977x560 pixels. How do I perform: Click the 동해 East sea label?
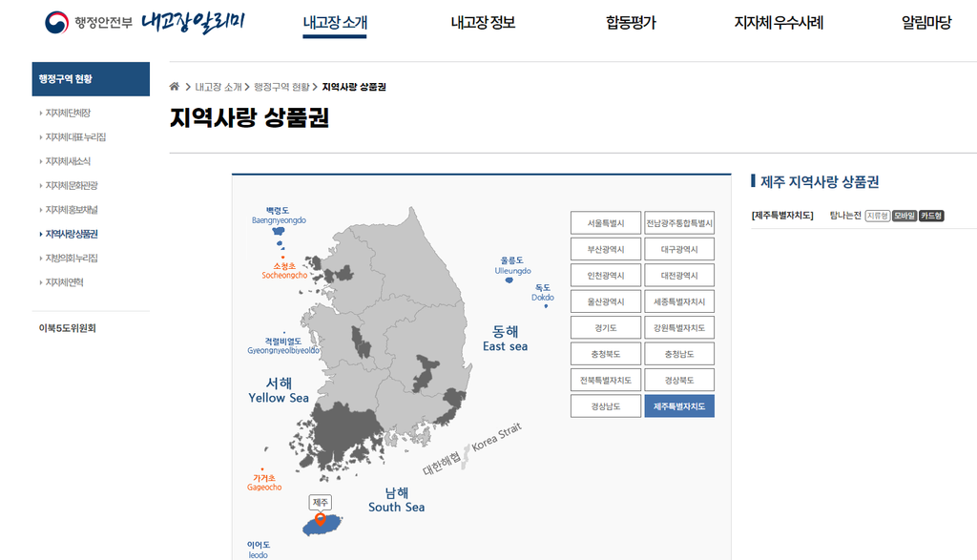point(506,339)
